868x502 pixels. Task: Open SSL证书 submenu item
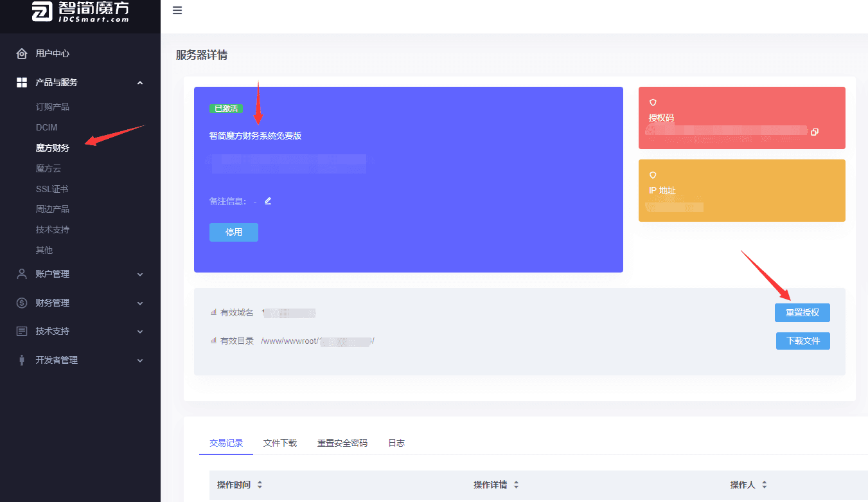point(52,189)
